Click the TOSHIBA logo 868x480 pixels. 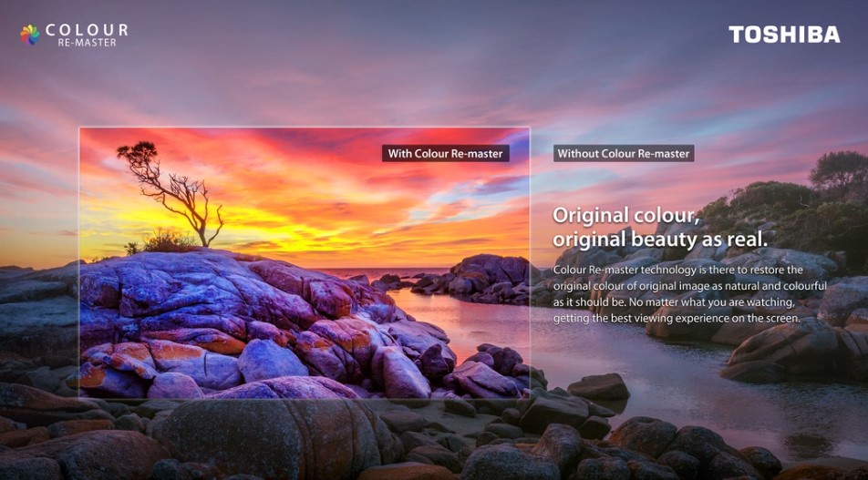[x=784, y=35]
